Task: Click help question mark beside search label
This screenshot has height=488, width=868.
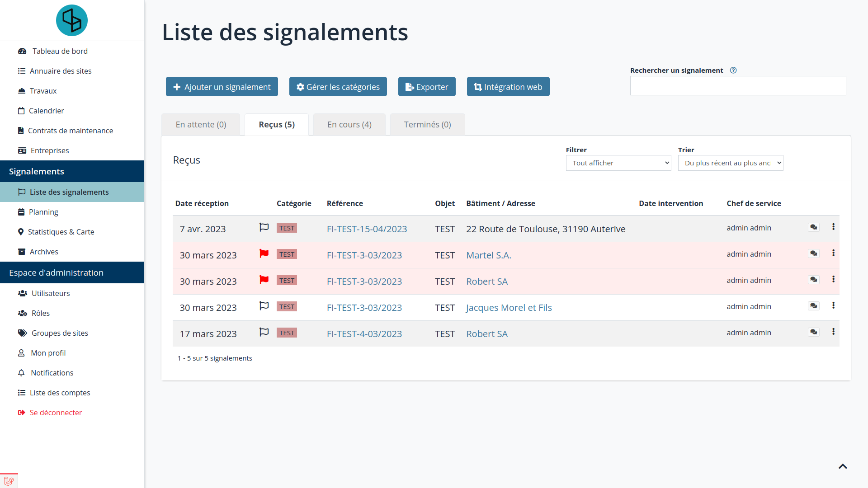Action: [733, 70]
